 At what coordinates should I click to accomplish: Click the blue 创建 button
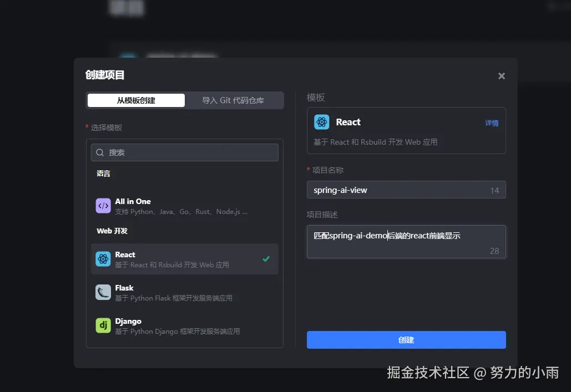(406, 340)
